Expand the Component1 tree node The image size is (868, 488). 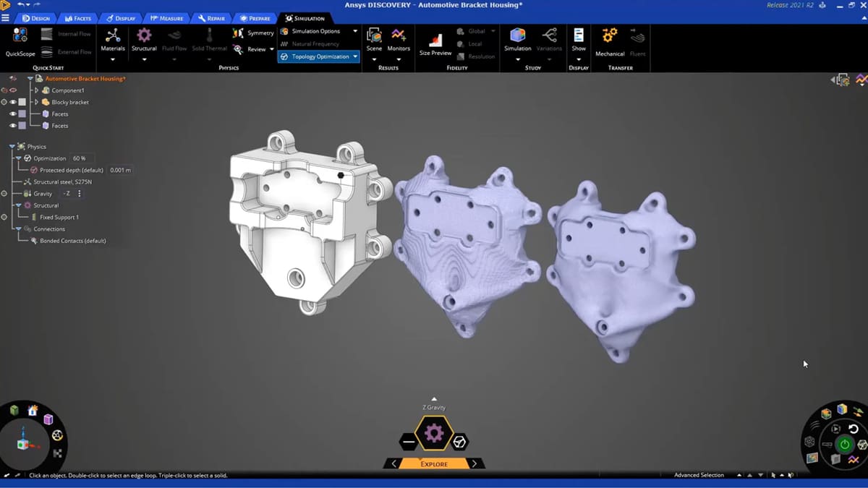click(37, 90)
